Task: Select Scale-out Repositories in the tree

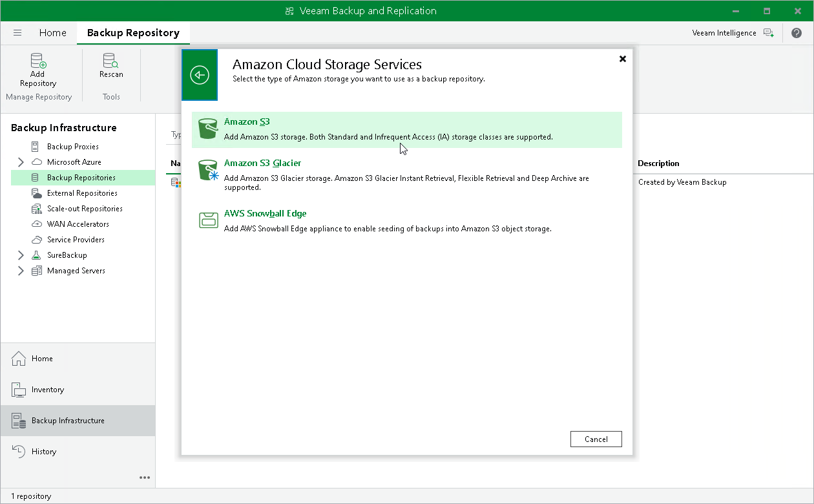Action: pyautogui.click(x=85, y=209)
